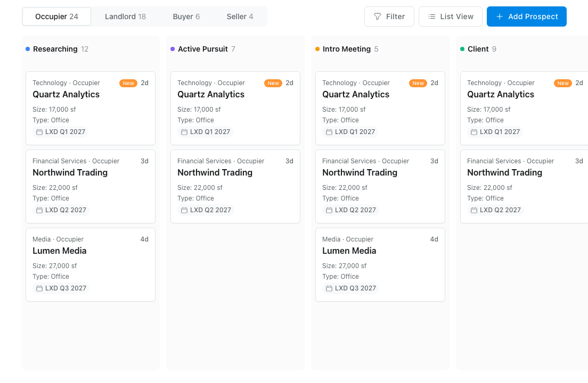The image size is (588, 383).
Task: Click the list icon in List View button
Action: click(432, 16)
